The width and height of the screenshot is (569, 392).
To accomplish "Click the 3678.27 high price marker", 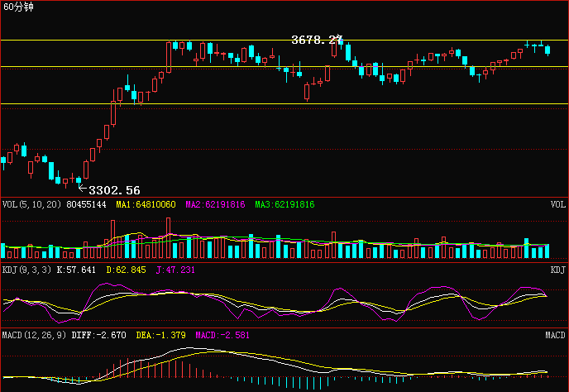I will tap(317, 40).
